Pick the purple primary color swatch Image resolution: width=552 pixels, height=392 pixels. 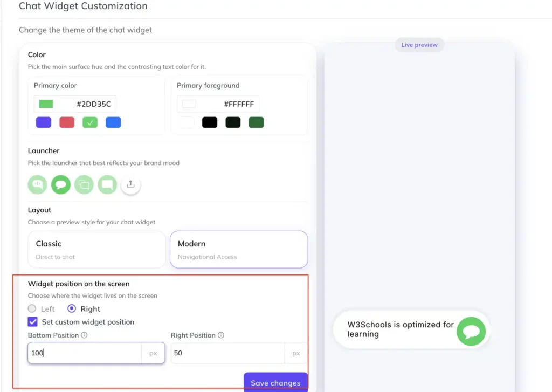pyautogui.click(x=44, y=122)
